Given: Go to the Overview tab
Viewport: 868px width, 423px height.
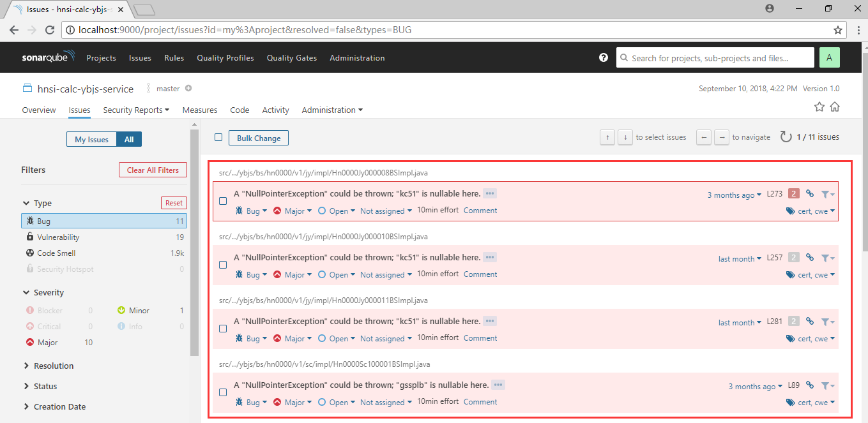Looking at the screenshot, I should tap(39, 110).
